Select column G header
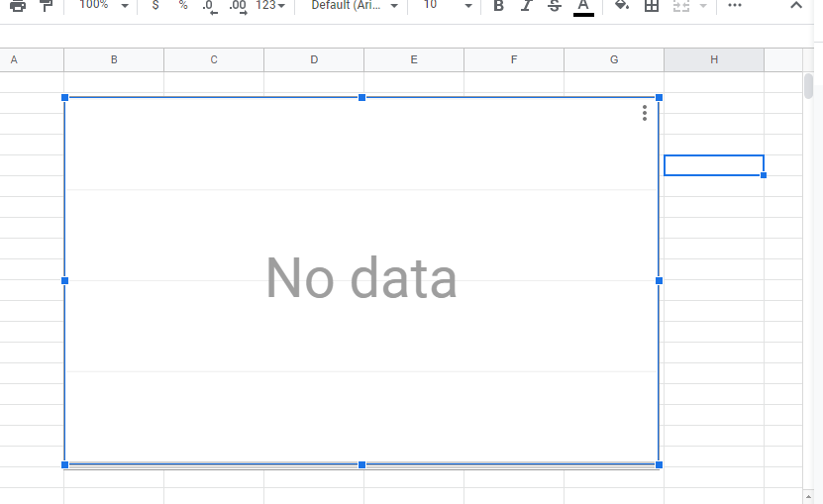The height and width of the screenshot is (504, 823). click(614, 59)
